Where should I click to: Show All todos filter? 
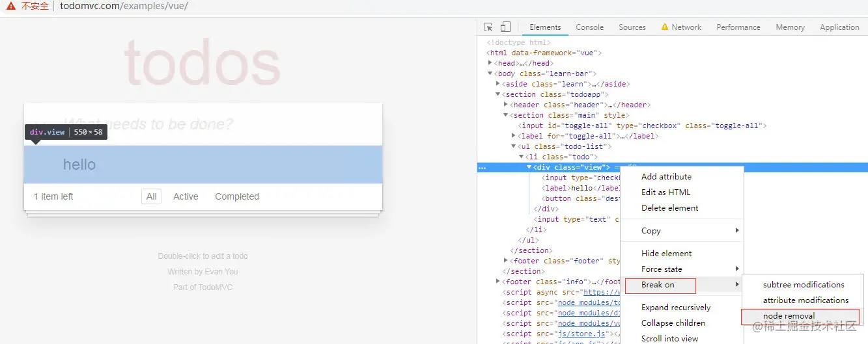click(152, 196)
